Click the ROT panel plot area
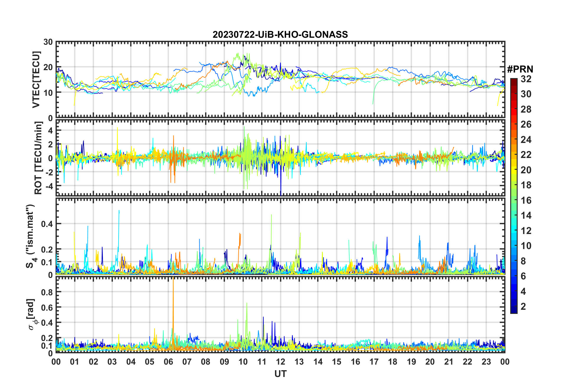 pos(280,158)
